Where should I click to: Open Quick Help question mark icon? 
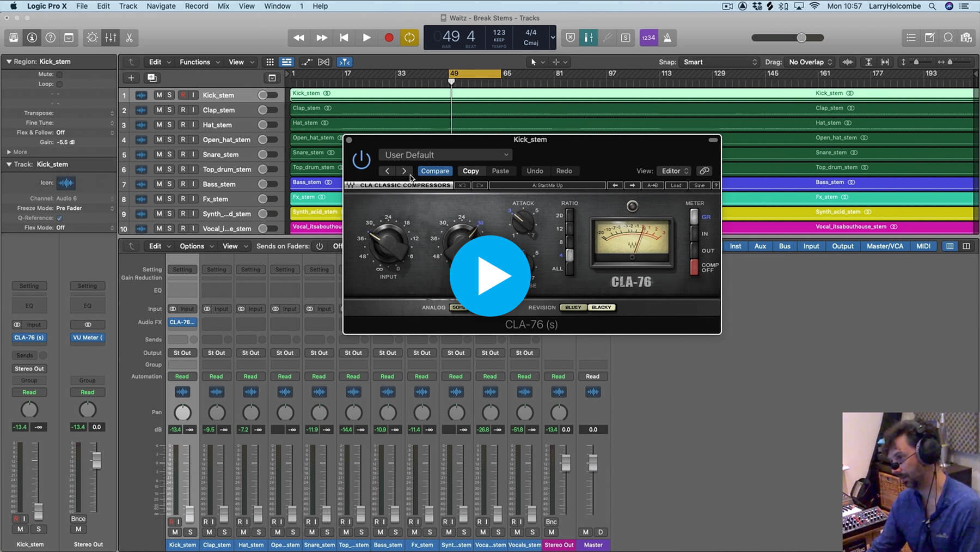51,38
